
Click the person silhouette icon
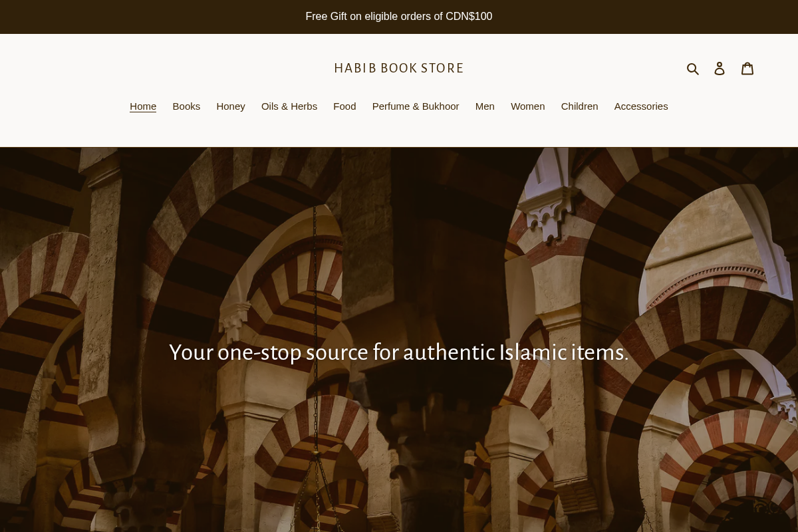(720, 68)
